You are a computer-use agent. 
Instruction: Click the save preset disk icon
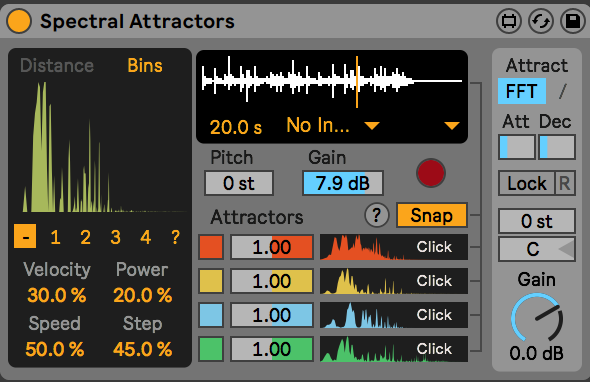[x=573, y=21]
